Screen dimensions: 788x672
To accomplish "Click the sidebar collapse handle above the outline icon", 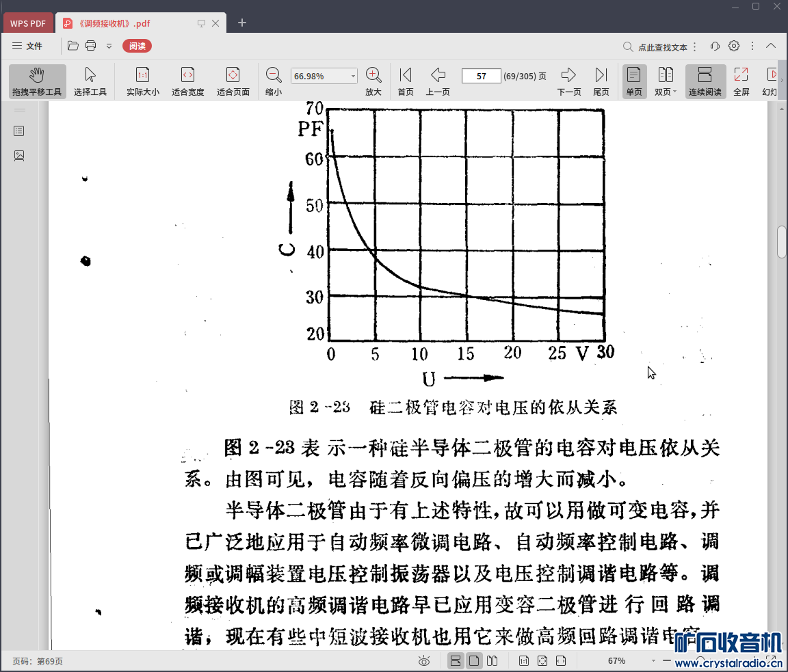I will pyautogui.click(x=20, y=109).
